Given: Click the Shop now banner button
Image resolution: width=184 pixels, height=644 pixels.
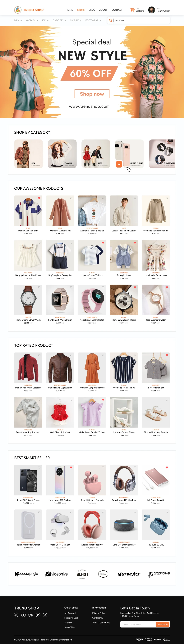Looking at the screenshot, I should 92,94.
